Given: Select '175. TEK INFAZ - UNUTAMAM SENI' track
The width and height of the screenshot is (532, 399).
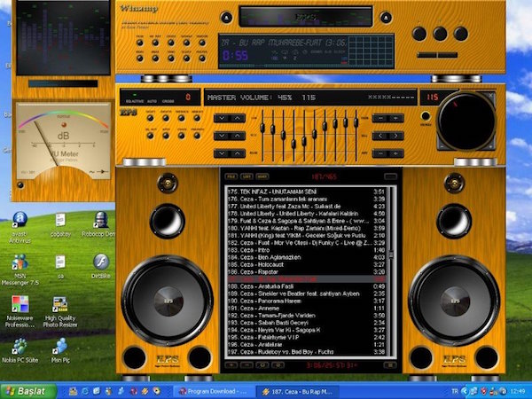Looking at the screenshot, I should click(306, 192).
